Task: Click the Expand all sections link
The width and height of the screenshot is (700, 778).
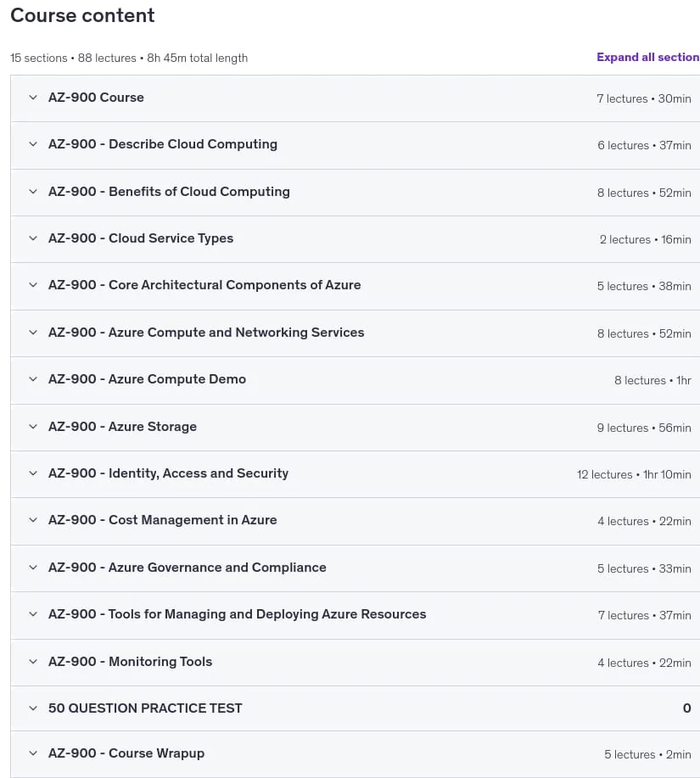Action: tap(648, 57)
